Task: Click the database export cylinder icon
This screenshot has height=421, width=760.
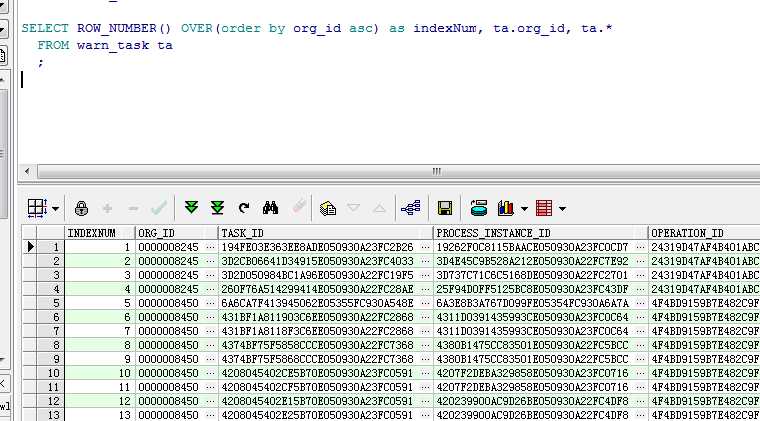Action: [x=478, y=208]
